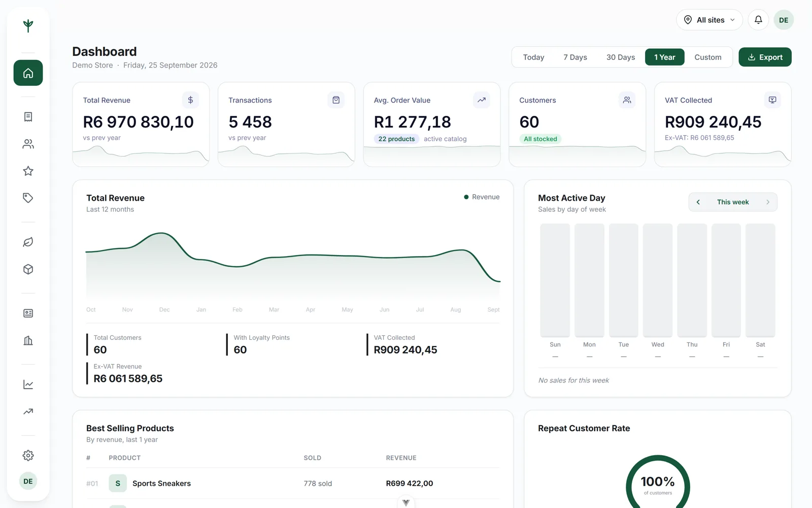Image resolution: width=812 pixels, height=508 pixels.
Task: Open the customers sidebar icon
Action: [28, 144]
